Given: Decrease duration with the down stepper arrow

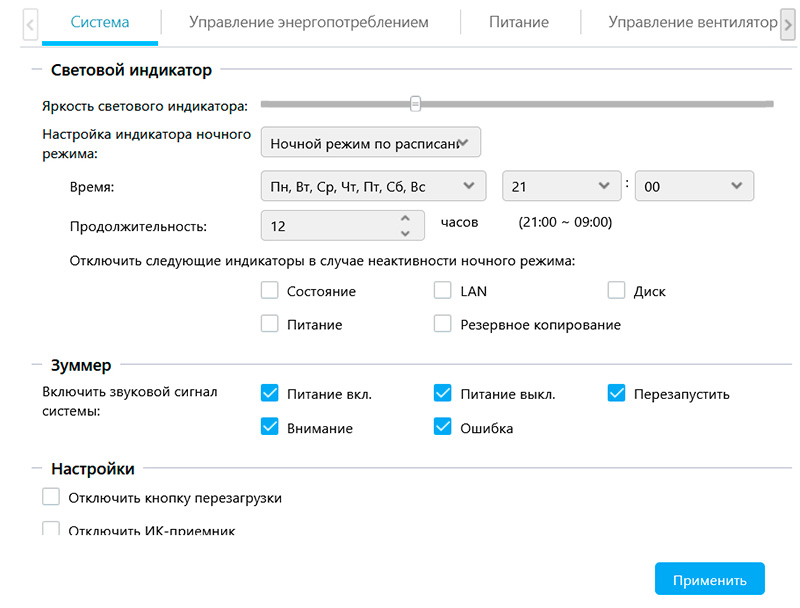Looking at the screenshot, I should [404, 234].
